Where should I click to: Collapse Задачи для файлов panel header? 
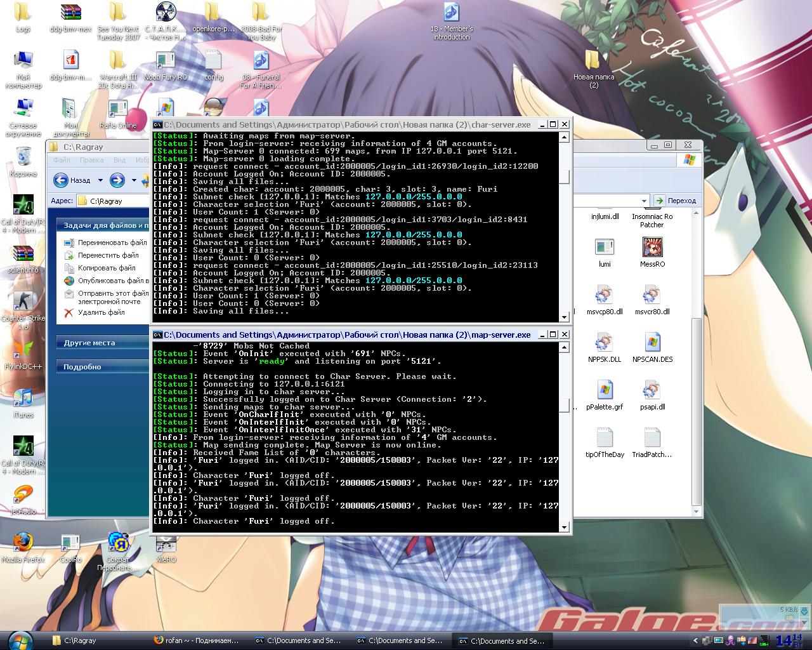[104, 225]
